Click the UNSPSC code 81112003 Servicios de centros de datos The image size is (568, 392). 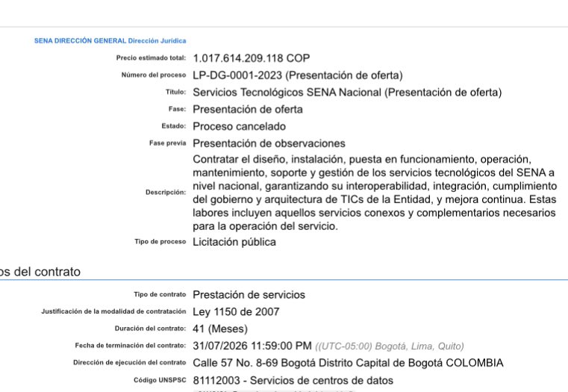click(x=293, y=380)
